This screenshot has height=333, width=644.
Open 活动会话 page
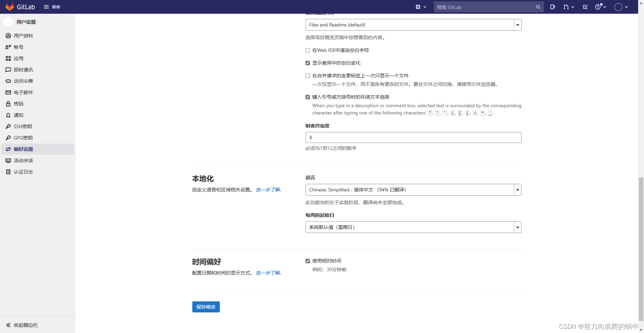tap(38, 160)
